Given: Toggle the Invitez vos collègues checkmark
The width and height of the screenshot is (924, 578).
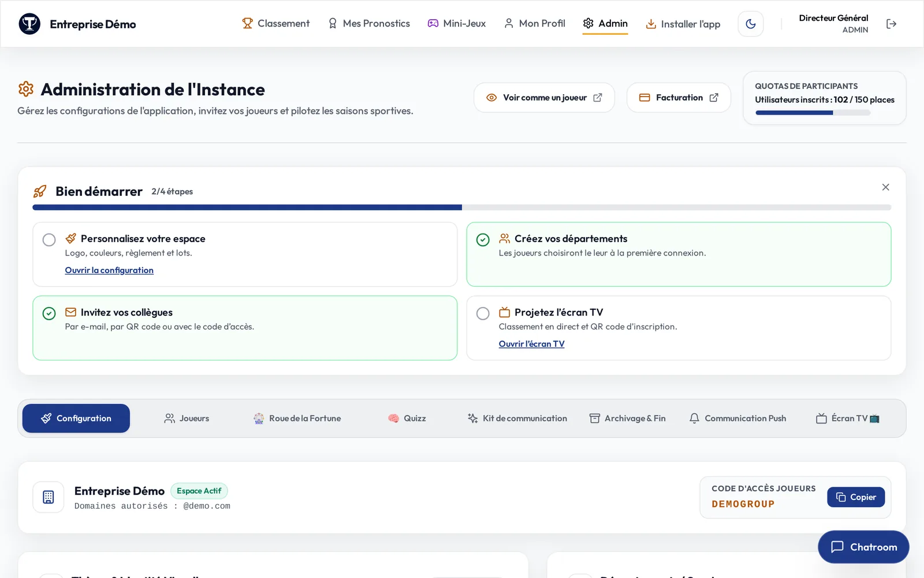Looking at the screenshot, I should tap(49, 313).
